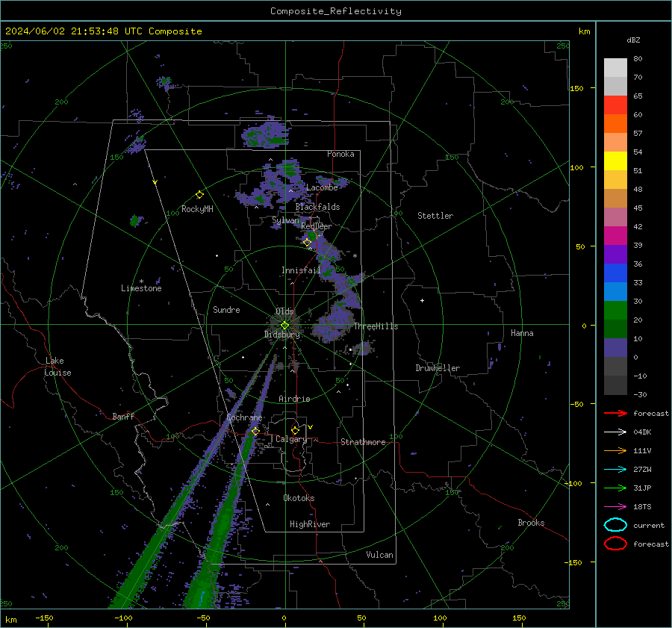The width and height of the screenshot is (672, 628).
Task: Select the purple 10 dBZ color swatch
Action: (615, 347)
